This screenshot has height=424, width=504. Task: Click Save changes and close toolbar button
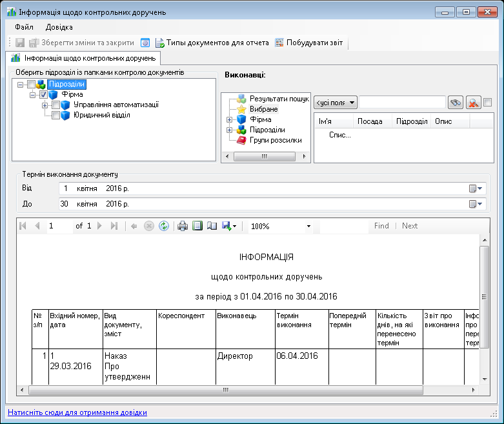[x=82, y=43]
